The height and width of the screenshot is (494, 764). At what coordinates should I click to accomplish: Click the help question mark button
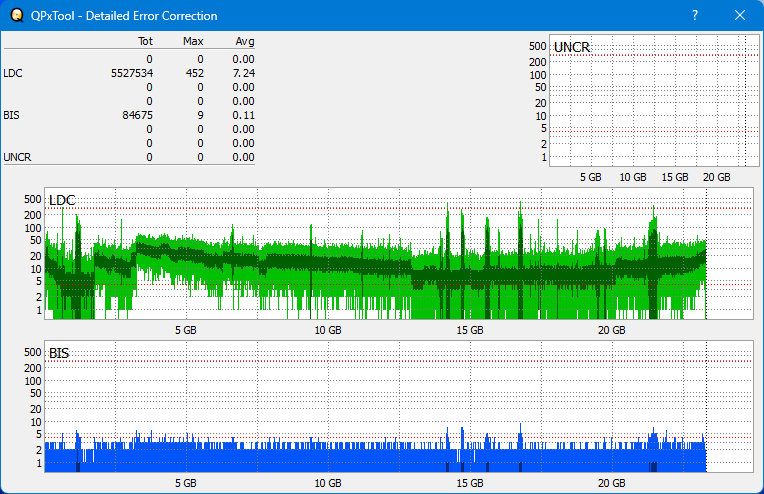[695, 15]
